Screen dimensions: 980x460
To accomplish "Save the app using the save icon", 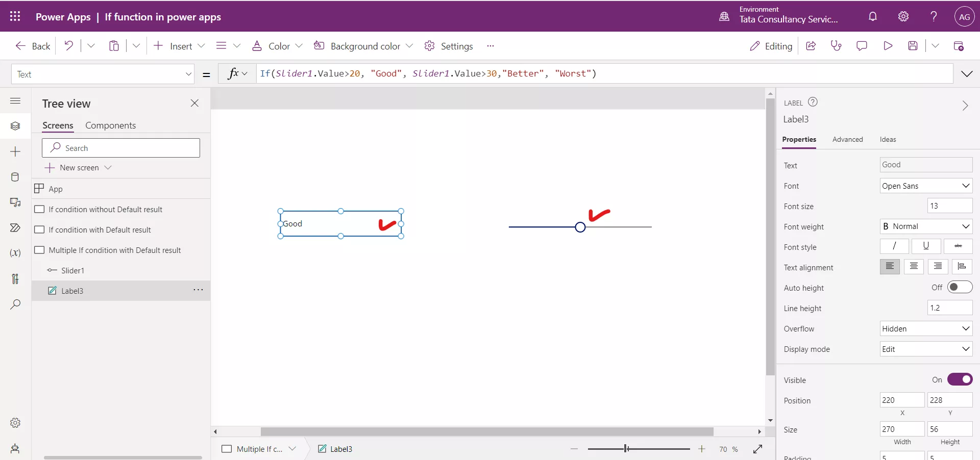I will [914, 46].
